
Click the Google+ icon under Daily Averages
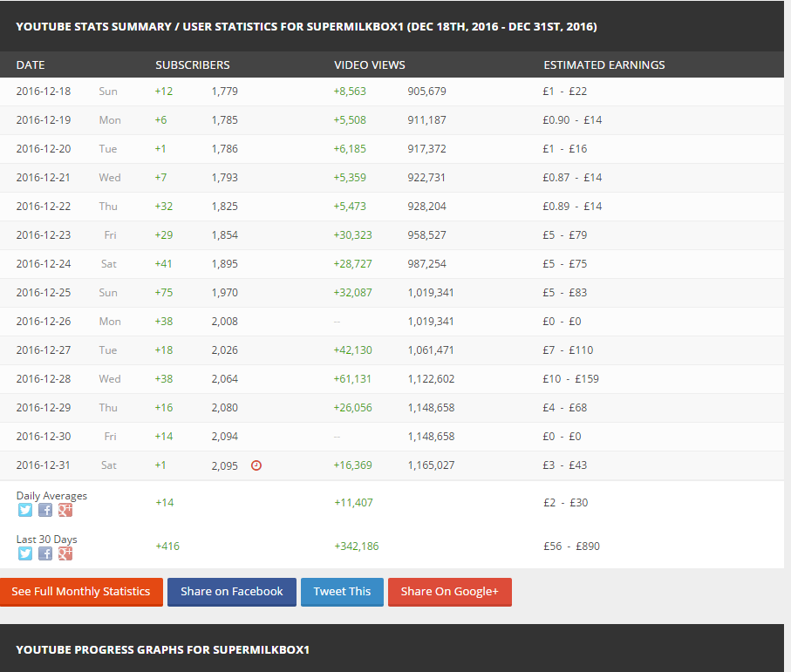tap(65, 510)
